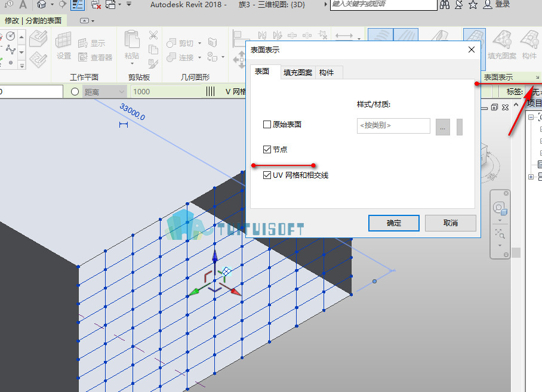Click the 确定 button
Image resolution: width=542 pixels, height=392 pixels.
[x=394, y=223]
